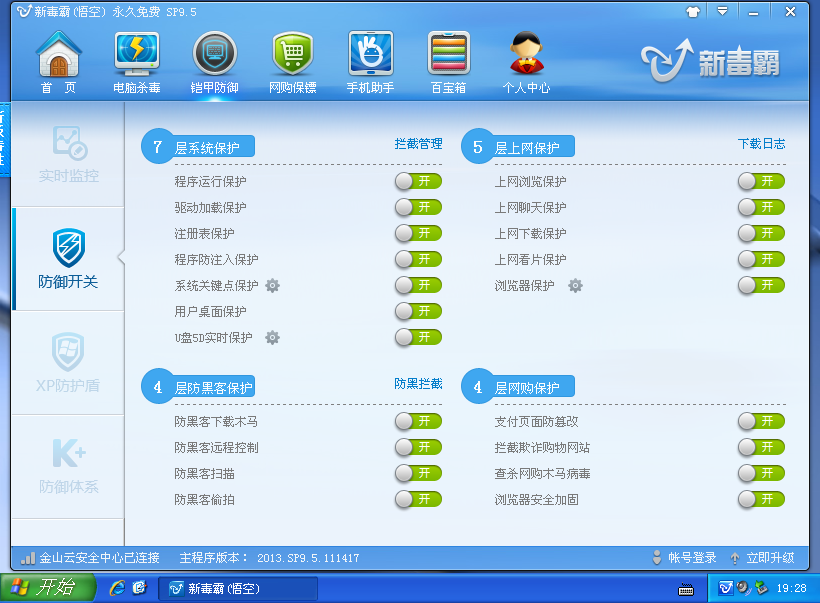Image resolution: width=820 pixels, height=603 pixels.
Task: Disable 防黑客远程控制 switch
Action: 418,448
